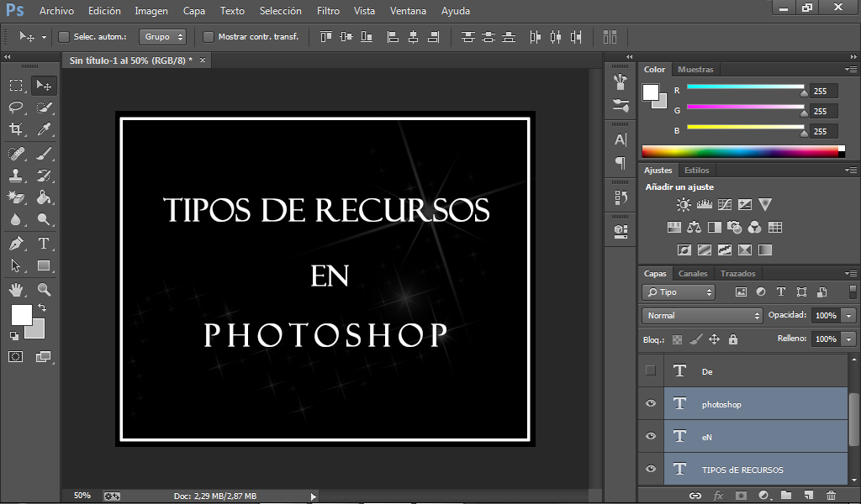The image size is (861, 504).
Task: Select the Rectangle shape tool
Action: coord(44,266)
